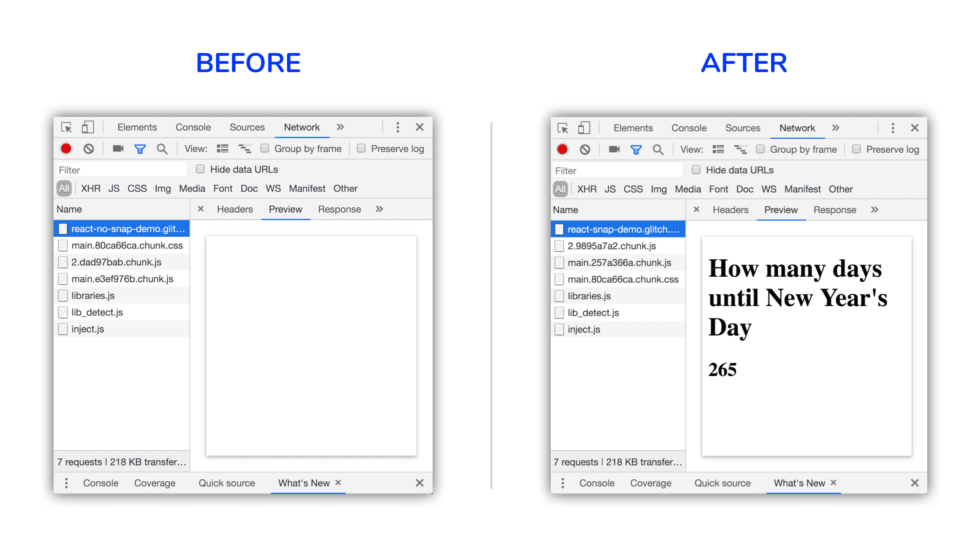Toggle the 'Hide data URLs' checkbox
The image size is (980, 551).
(x=198, y=170)
